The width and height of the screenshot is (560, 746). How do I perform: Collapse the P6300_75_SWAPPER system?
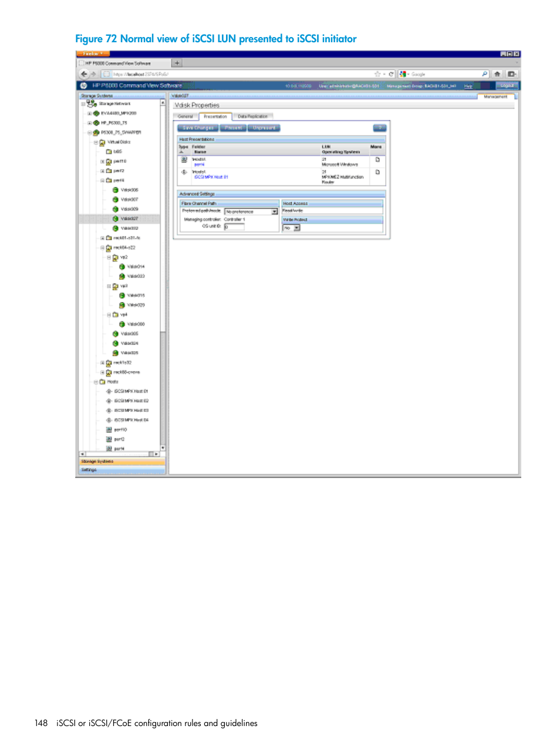[89, 132]
